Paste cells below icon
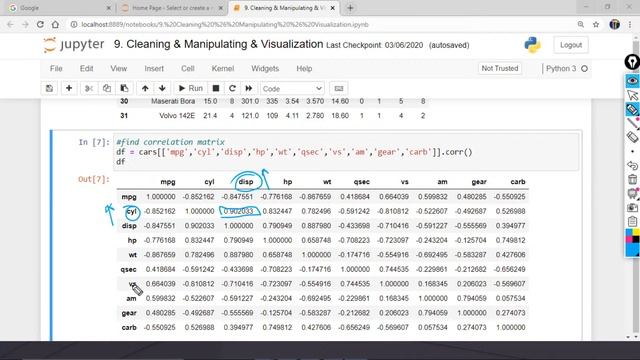640x360 pixels. (x=124, y=89)
